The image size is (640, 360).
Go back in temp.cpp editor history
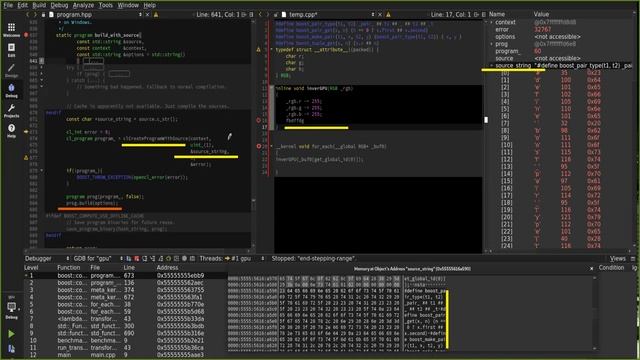click(260, 14)
